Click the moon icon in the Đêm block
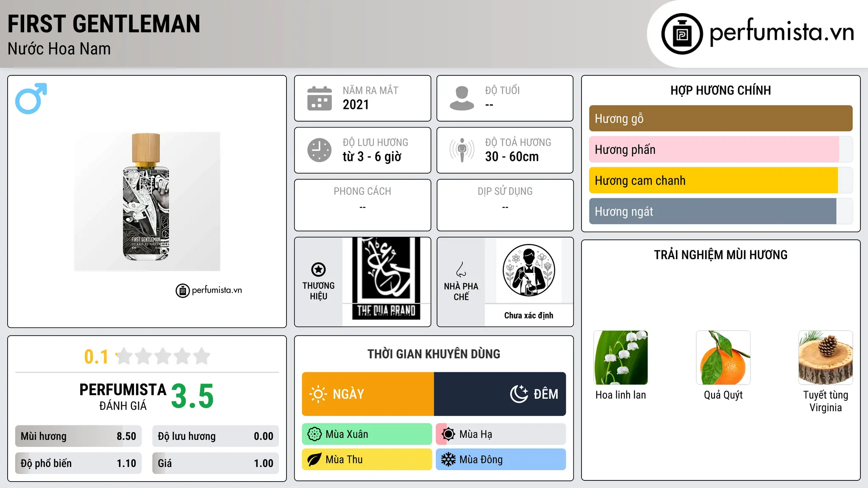 pos(519,394)
